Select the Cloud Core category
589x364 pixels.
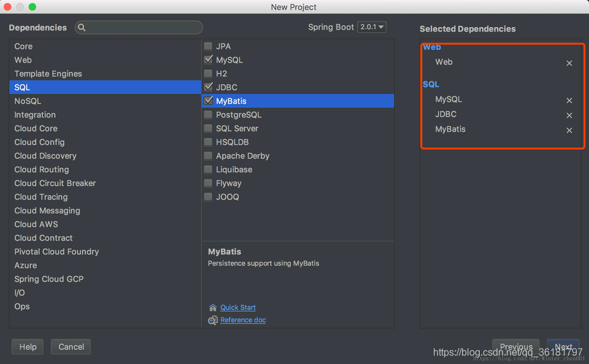[x=105, y=128]
